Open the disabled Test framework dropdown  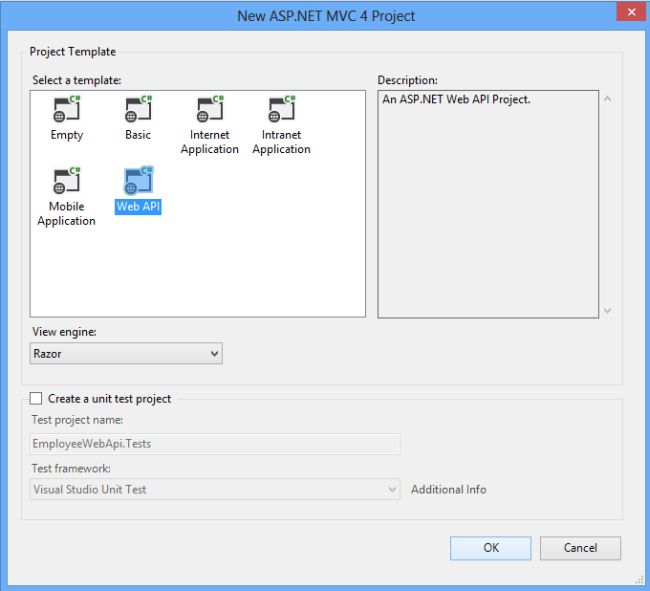pyautogui.click(x=215, y=489)
